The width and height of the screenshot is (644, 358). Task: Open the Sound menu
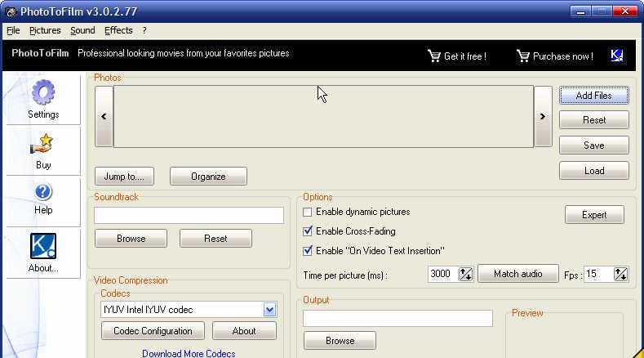click(82, 30)
